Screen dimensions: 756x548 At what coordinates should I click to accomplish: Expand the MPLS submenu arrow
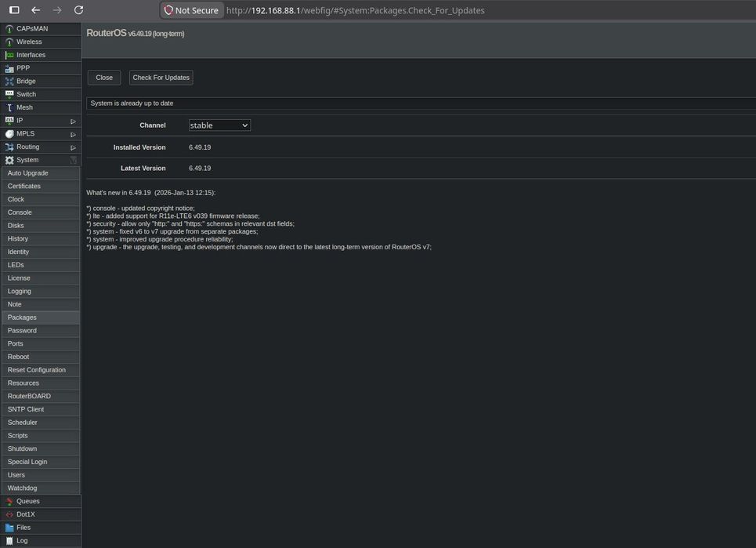coord(74,135)
